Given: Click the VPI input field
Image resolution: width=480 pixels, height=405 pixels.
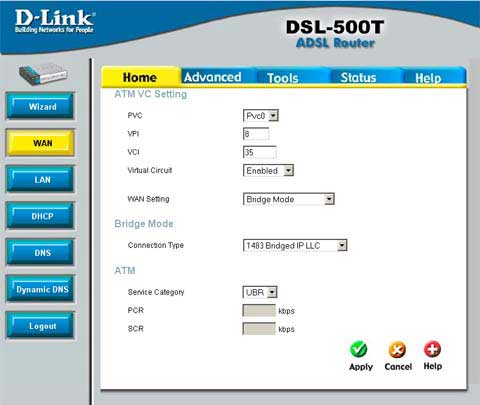Looking at the screenshot, I should tap(256, 134).
